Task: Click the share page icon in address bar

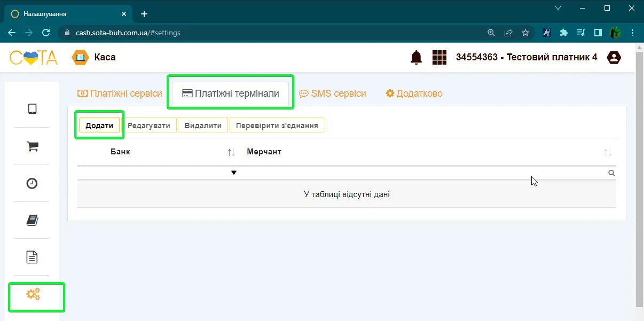Action: (508, 33)
